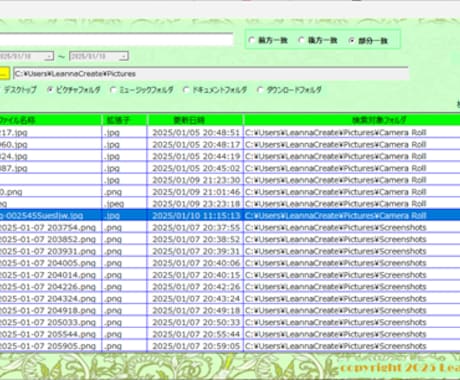Click the highlighted file name ending Sueslw.jpg

[42, 216]
